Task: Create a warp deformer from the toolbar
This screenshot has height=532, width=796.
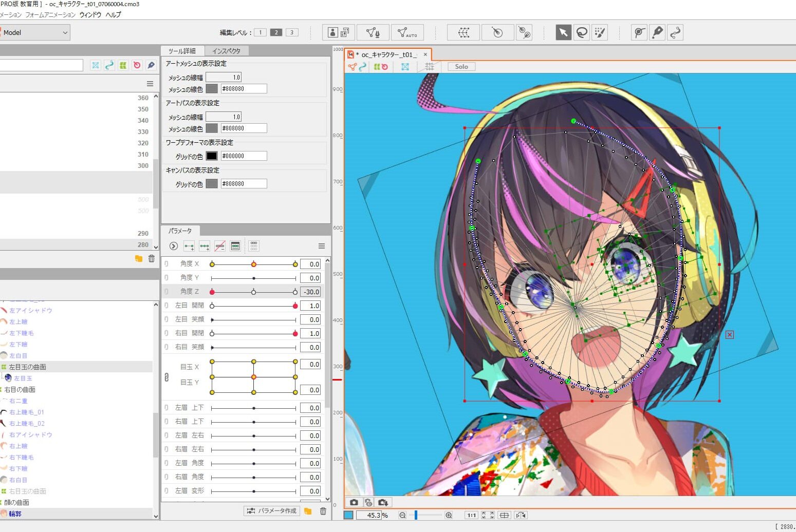Action: click(463, 32)
